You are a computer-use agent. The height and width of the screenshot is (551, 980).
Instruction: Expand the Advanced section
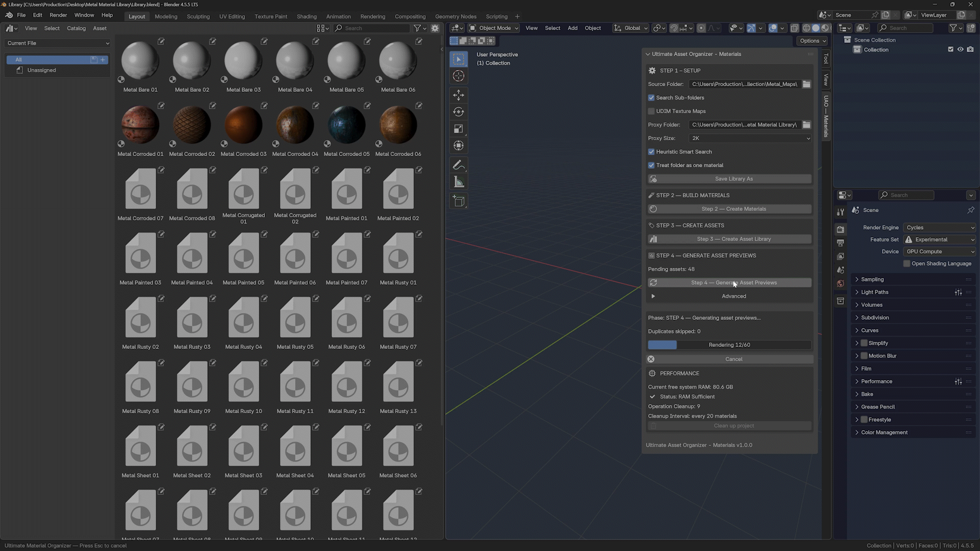point(730,296)
